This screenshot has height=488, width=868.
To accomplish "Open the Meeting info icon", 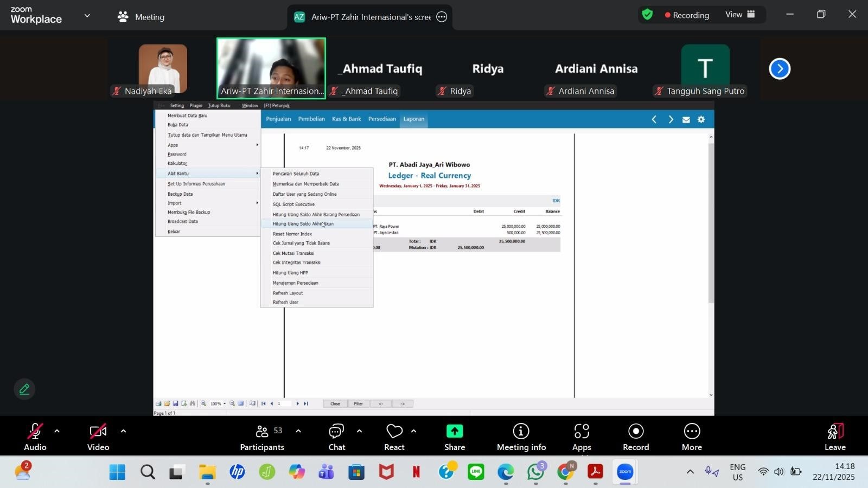I will tap(521, 431).
